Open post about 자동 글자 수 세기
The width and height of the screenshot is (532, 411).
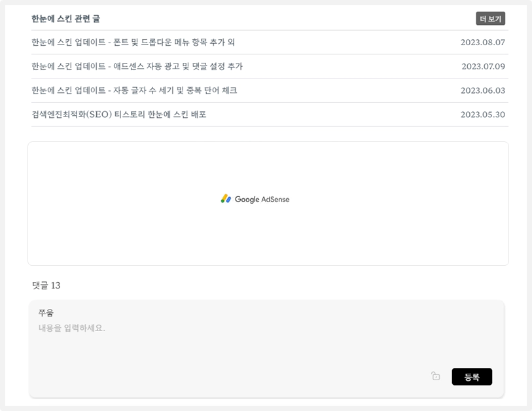pyautogui.click(x=134, y=90)
